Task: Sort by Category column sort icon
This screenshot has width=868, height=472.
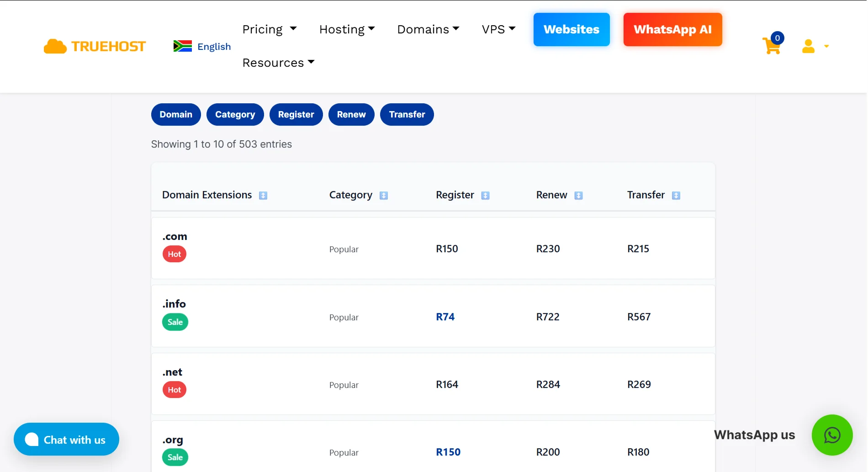Action: [384, 196]
